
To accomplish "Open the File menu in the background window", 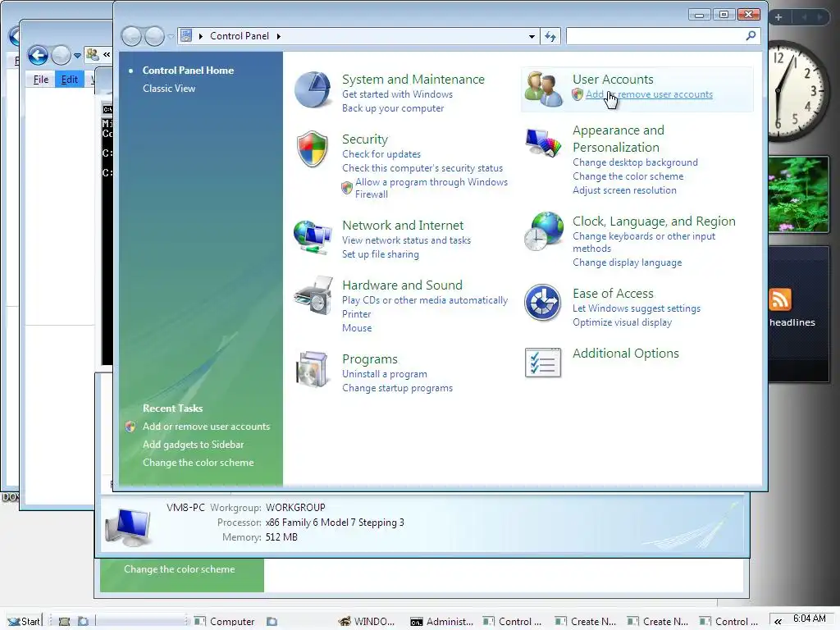I will [41, 80].
